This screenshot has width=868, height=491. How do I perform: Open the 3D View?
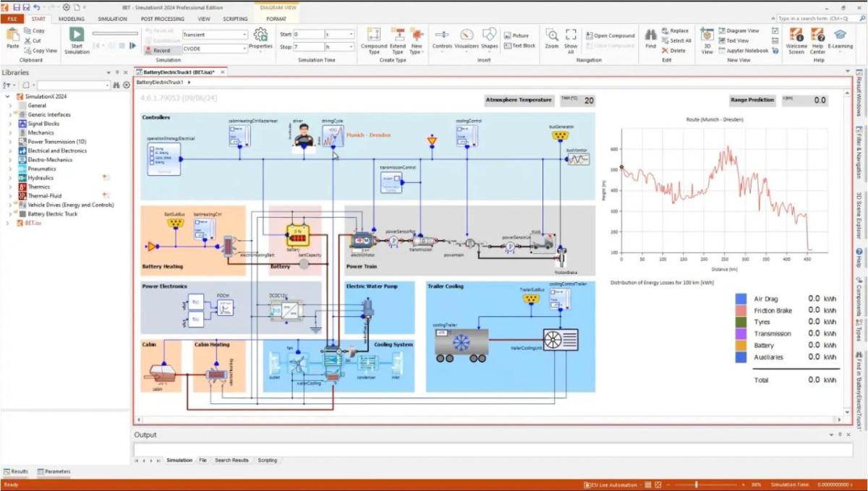[x=707, y=35]
